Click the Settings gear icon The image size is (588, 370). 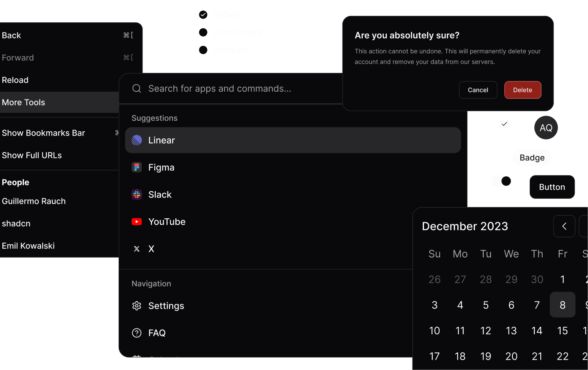click(x=137, y=306)
